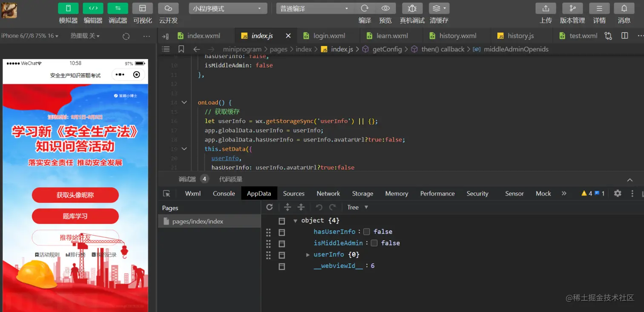
Task: Collapse the debugger panel chevron
Action: click(630, 180)
